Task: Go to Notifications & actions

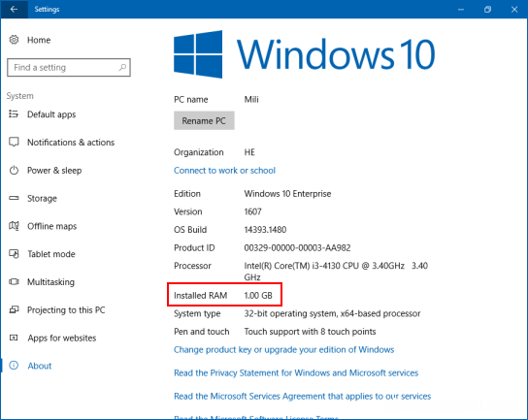Action: click(x=71, y=143)
